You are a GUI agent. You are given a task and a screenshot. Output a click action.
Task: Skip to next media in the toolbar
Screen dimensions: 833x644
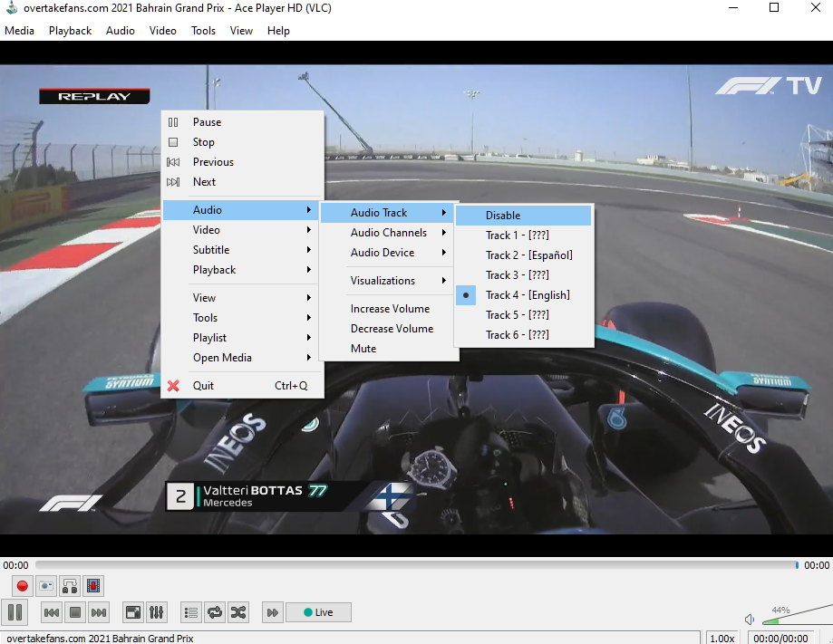coord(99,612)
